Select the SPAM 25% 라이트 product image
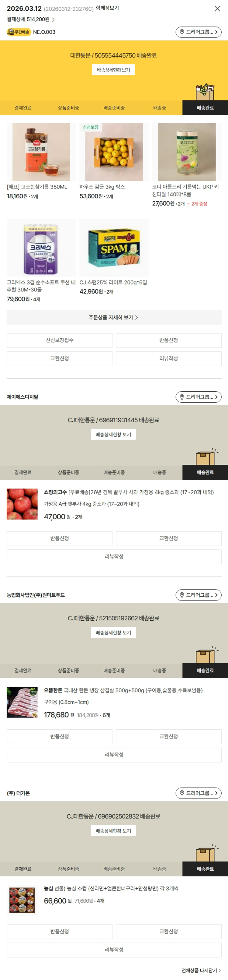 (x=114, y=248)
